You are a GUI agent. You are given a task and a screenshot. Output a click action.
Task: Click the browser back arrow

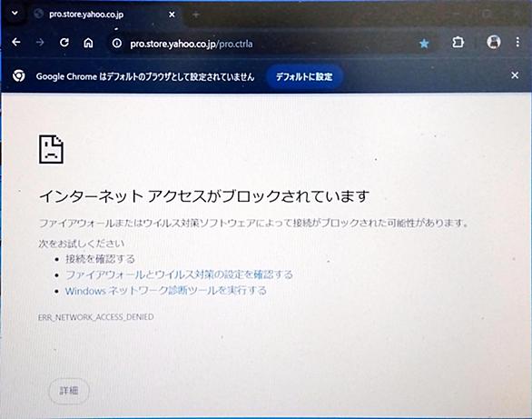click(x=16, y=42)
